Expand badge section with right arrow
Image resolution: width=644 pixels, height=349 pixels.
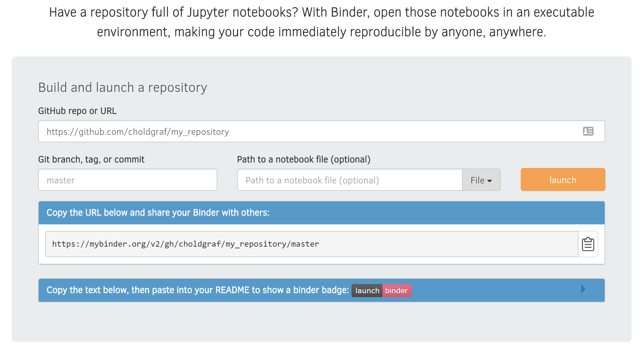click(x=583, y=289)
